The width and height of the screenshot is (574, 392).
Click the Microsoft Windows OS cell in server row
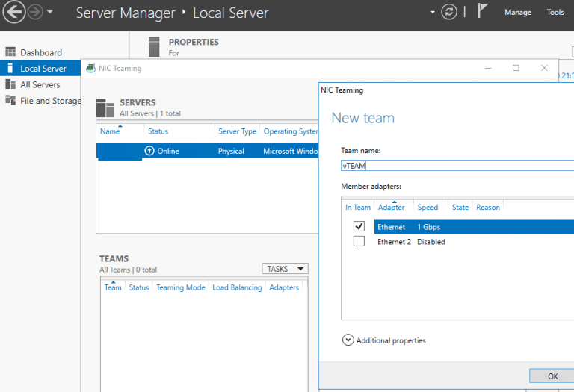click(x=290, y=151)
